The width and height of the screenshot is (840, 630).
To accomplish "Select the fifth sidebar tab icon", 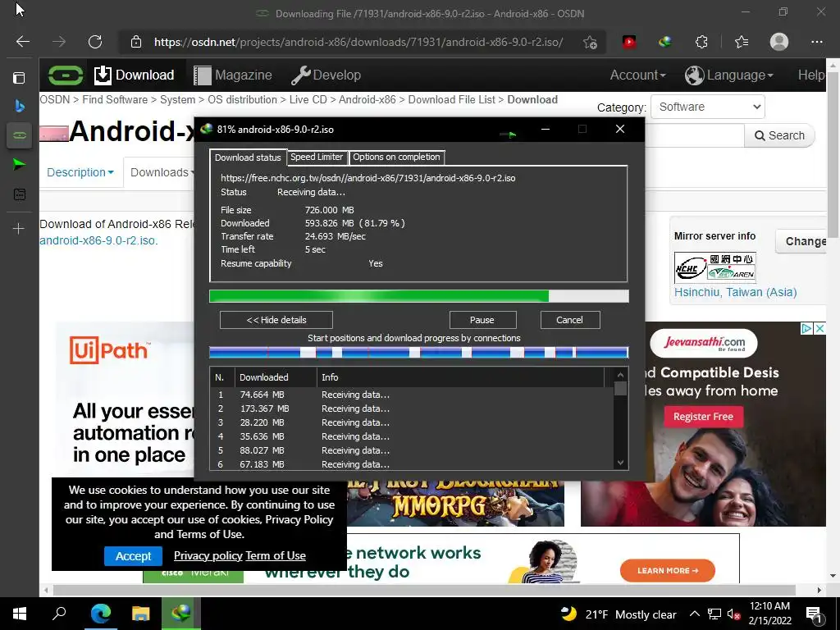I will [20, 194].
